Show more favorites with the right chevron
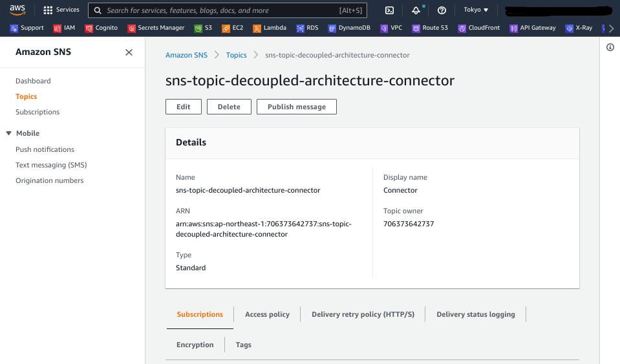 [x=612, y=28]
